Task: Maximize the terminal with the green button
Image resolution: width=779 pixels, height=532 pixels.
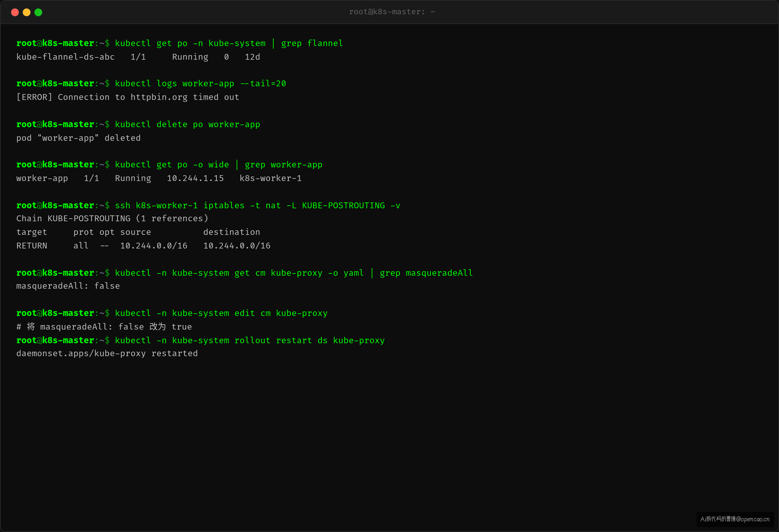Action: (x=39, y=12)
